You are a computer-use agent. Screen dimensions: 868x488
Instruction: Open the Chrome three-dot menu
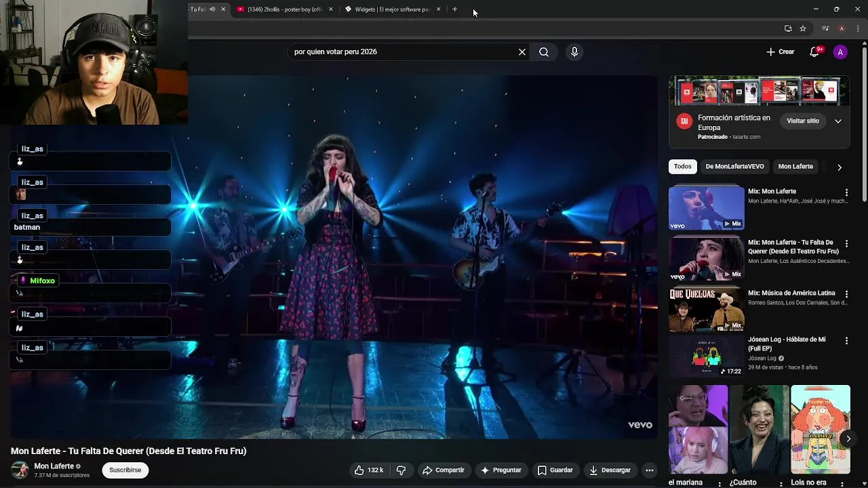coord(859,28)
